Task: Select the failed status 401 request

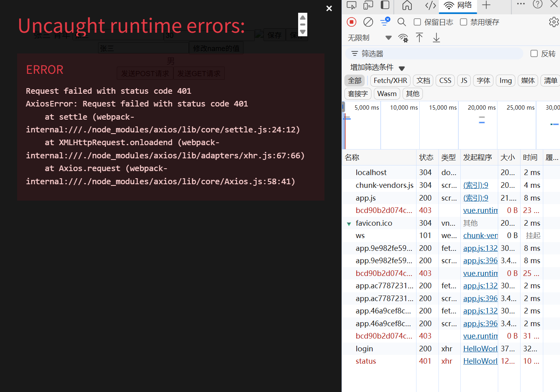Action: click(x=451, y=361)
